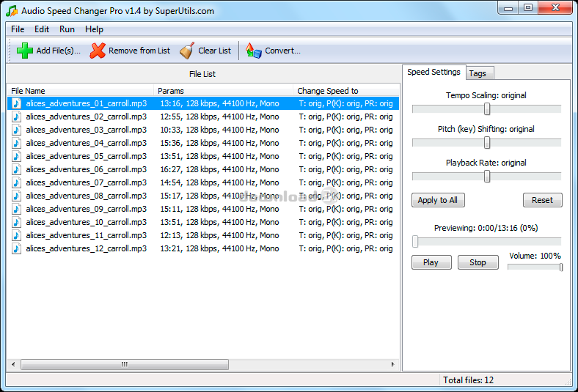
Task: Select the Speed Settings tab
Action: [x=433, y=72]
